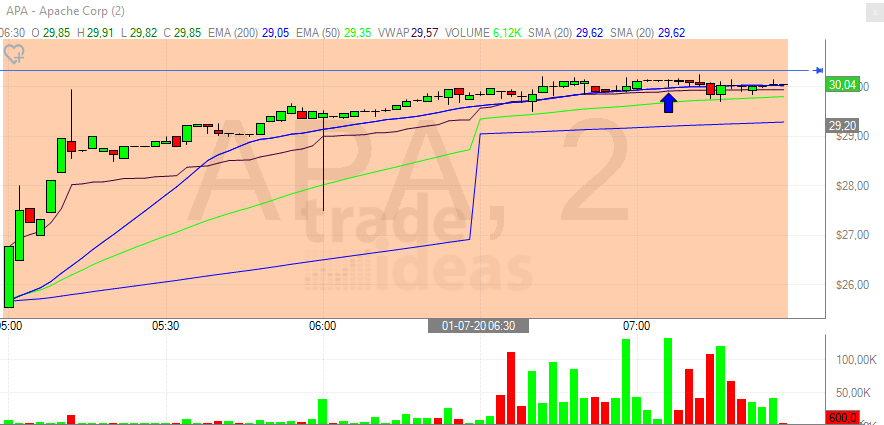This screenshot has width=884, height=425.
Task: Click the blue horizontal line arrow handle
Action: coord(818,70)
